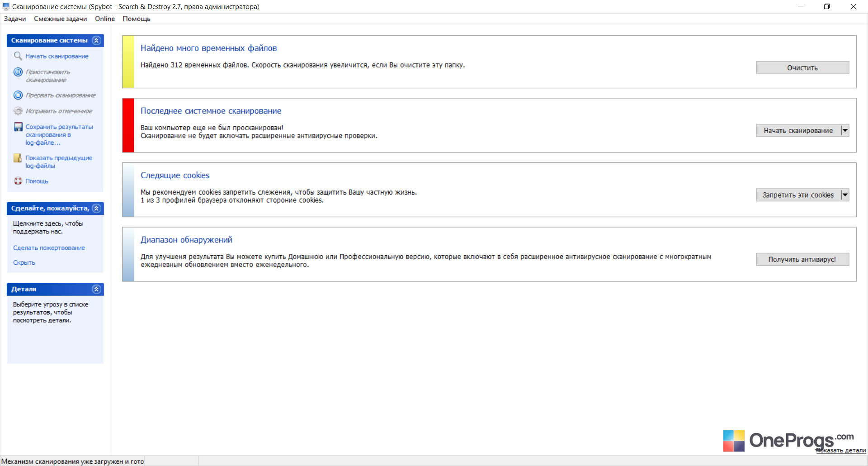Click the Очистить button

(x=802, y=68)
